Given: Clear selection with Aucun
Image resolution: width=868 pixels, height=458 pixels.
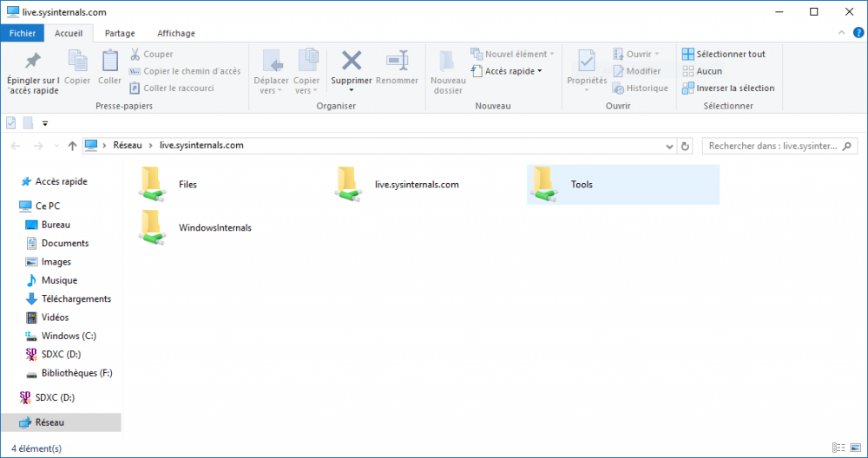Looking at the screenshot, I should click(x=702, y=71).
